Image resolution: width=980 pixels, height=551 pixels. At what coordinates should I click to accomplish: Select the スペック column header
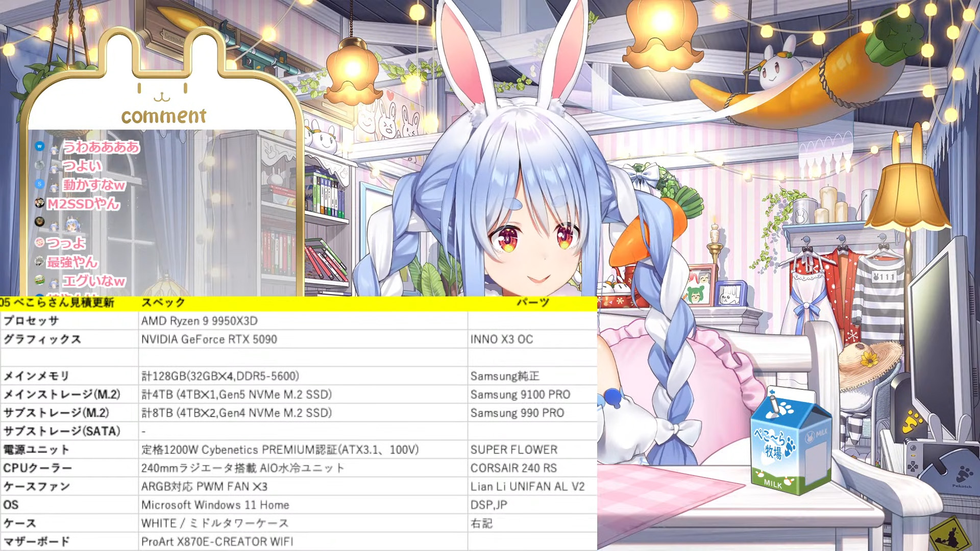click(x=162, y=302)
